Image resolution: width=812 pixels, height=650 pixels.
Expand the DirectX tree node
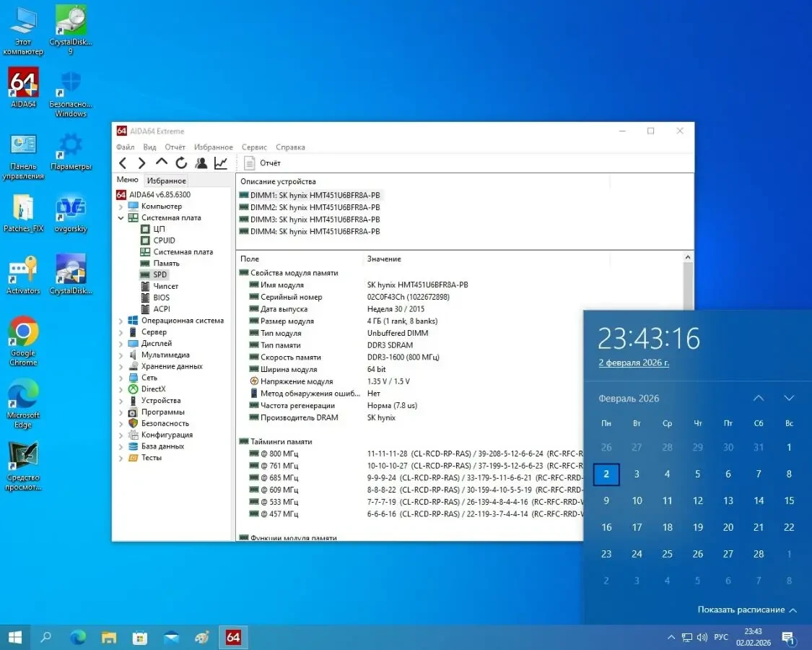pos(121,389)
